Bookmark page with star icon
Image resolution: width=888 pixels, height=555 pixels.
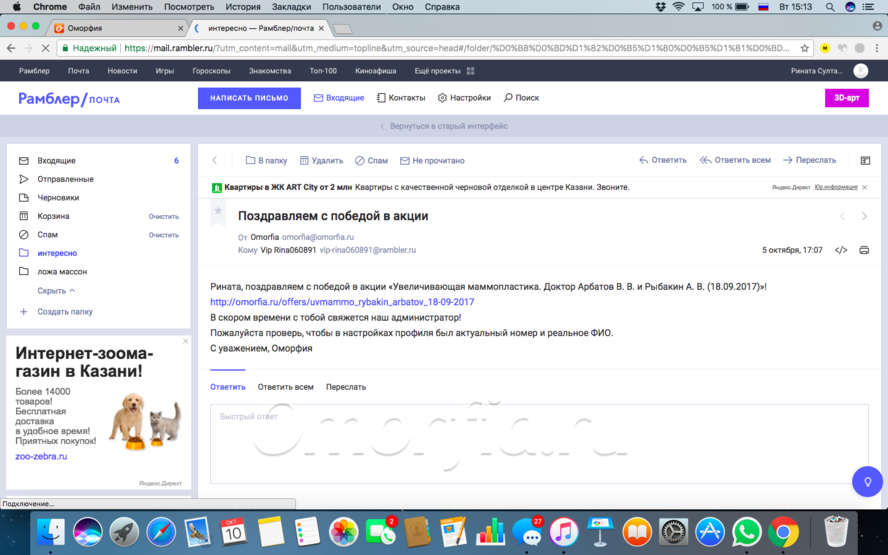804,48
